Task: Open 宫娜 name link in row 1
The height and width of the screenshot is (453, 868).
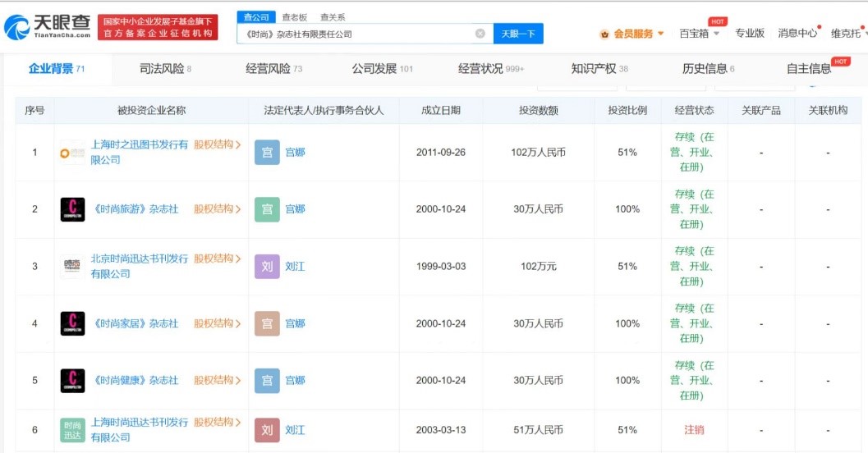Action: (x=295, y=152)
